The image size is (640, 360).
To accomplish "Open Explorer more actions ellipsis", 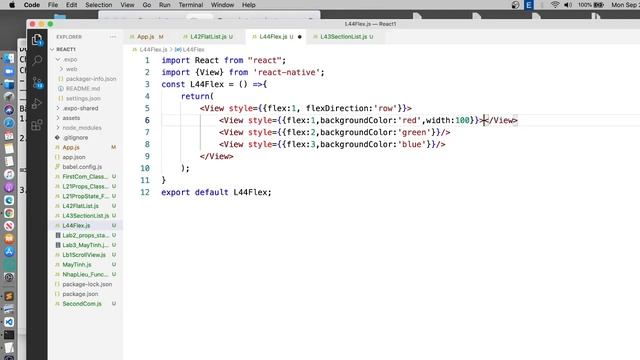I will point(113,37).
